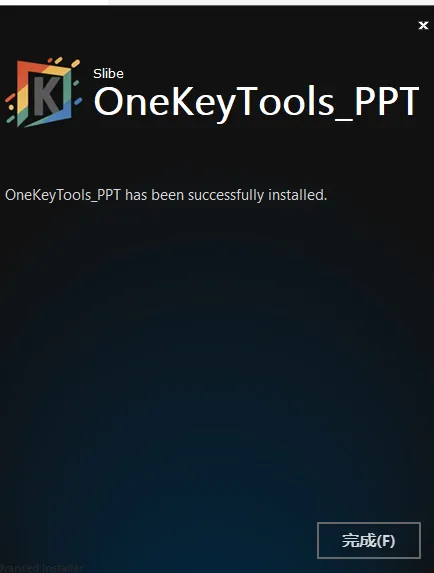Click the word Tools in the large title

pos(285,101)
